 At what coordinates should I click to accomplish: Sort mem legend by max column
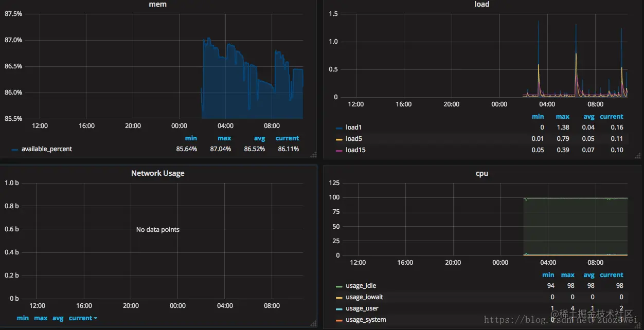coord(224,138)
